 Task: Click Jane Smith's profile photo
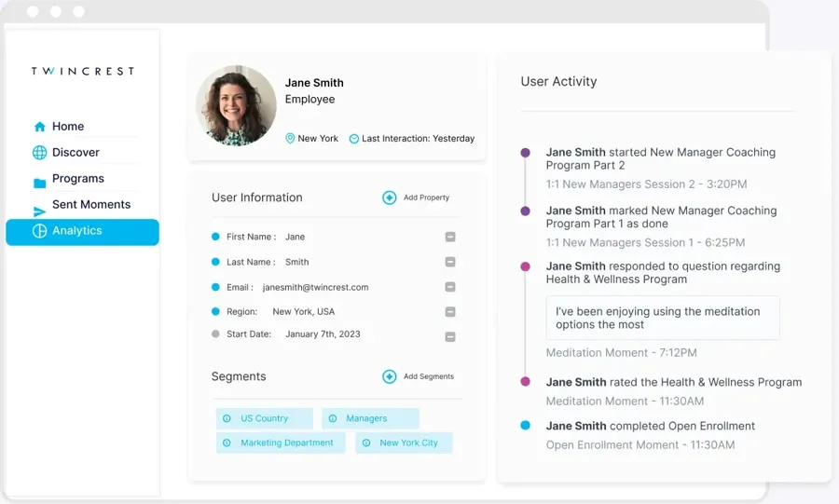(236, 105)
